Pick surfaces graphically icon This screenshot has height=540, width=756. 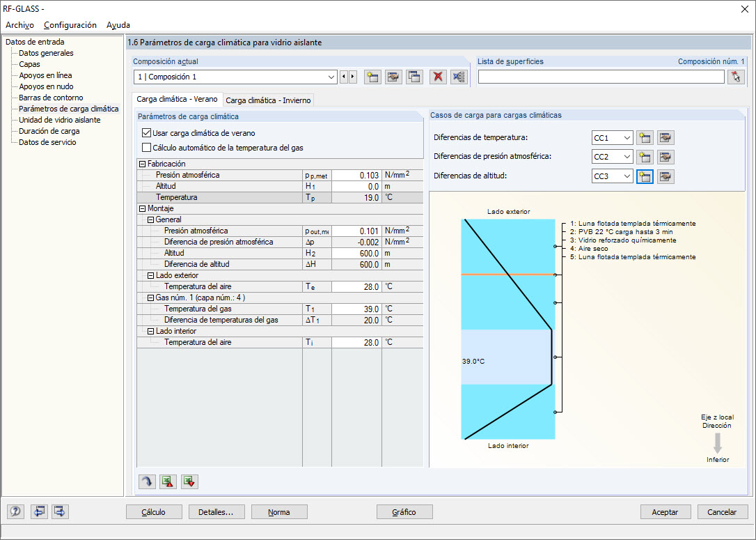[x=736, y=77]
